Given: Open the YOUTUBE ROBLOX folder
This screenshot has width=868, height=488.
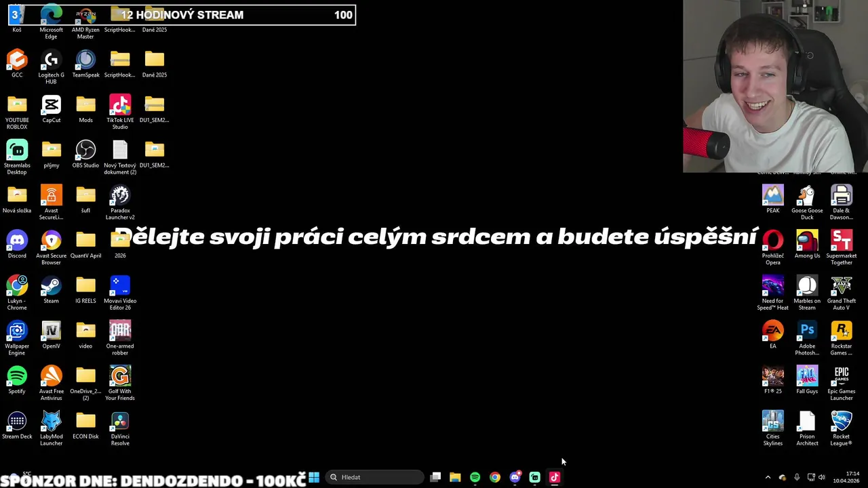Looking at the screenshot, I should (x=17, y=112).
